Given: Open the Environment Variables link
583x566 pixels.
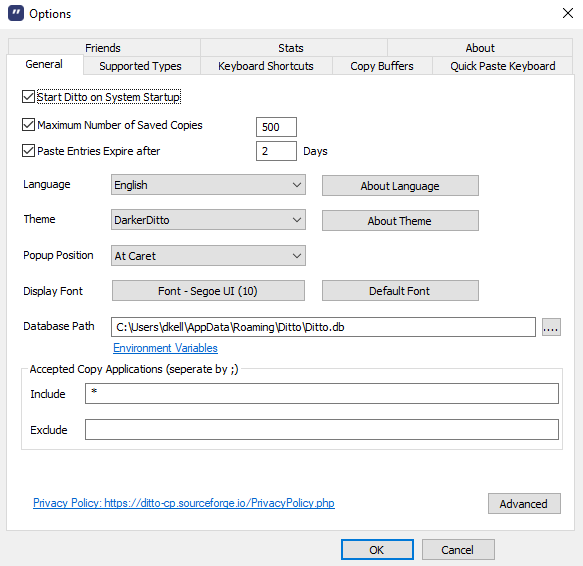Looking at the screenshot, I should (x=165, y=348).
